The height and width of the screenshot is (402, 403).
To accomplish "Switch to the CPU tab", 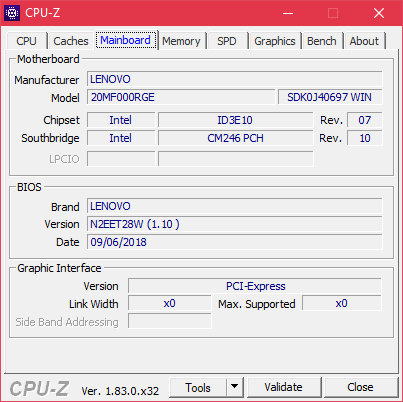I will click(26, 41).
